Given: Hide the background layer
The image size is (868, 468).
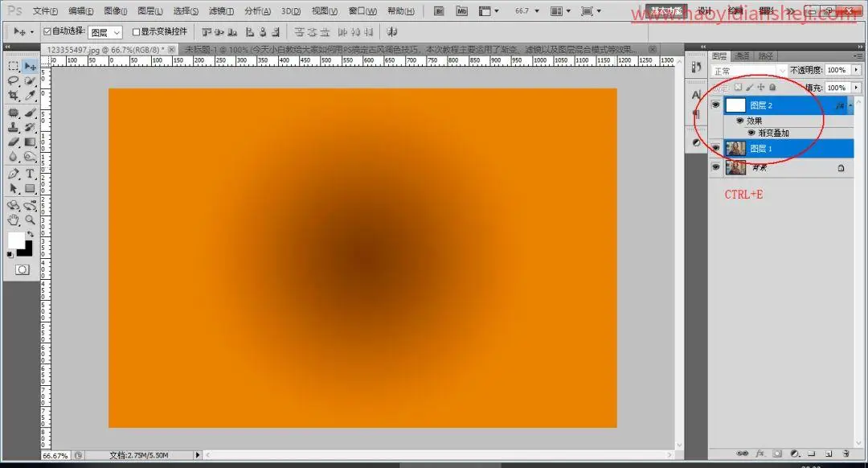Looking at the screenshot, I should (715, 166).
